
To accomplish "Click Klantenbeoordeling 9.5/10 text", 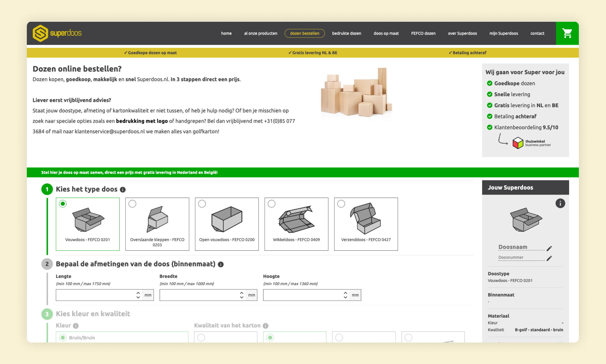I will (x=526, y=127).
